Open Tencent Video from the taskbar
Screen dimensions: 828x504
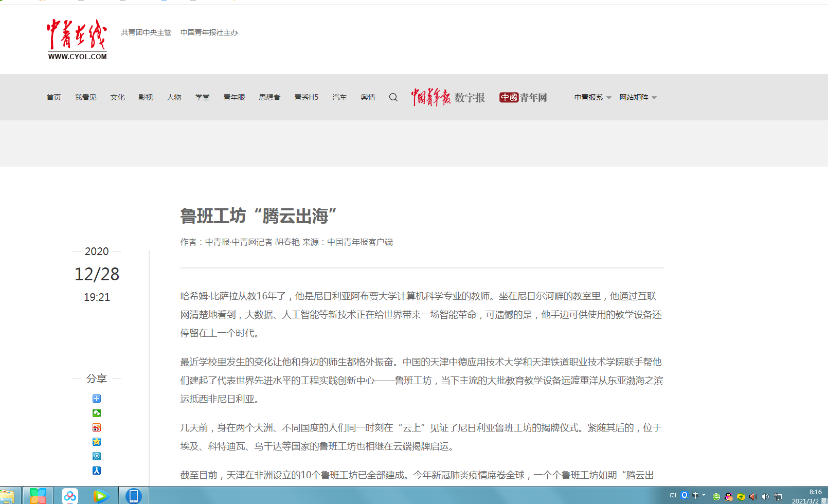pos(101,496)
